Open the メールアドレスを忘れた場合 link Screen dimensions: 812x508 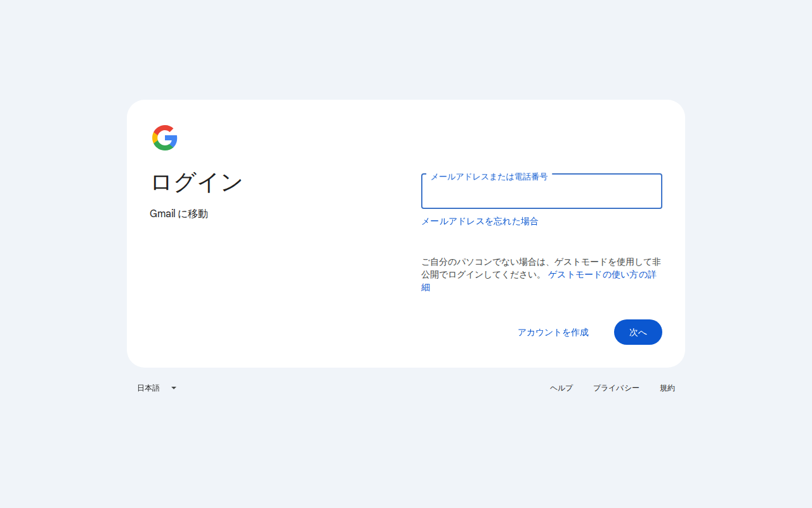(x=480, y=222)
